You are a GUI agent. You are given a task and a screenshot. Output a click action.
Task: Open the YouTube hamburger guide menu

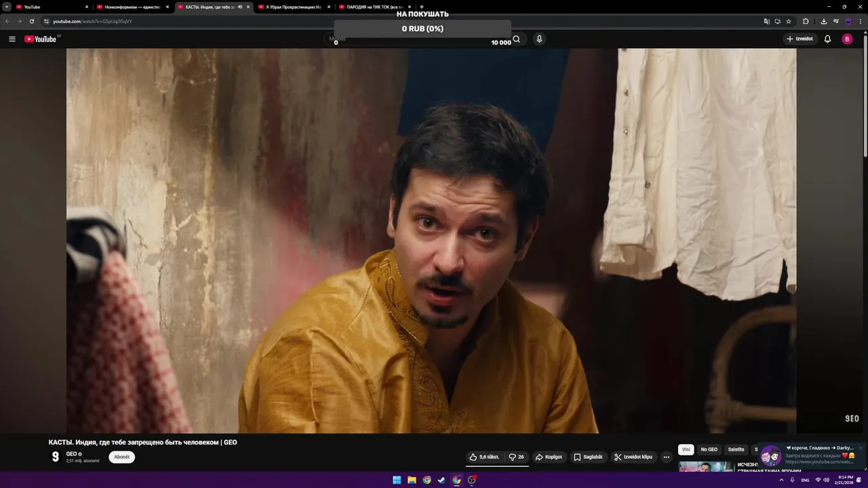pos(12,39)
